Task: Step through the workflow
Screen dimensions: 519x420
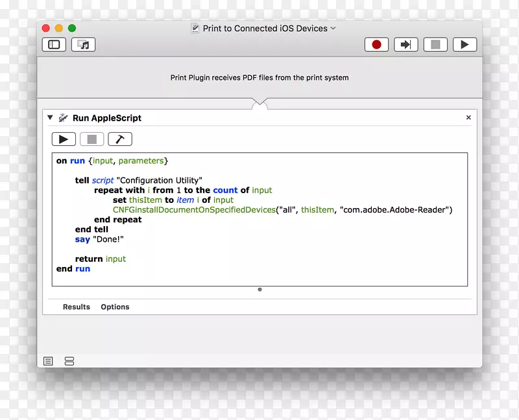Action: point(405,45)
